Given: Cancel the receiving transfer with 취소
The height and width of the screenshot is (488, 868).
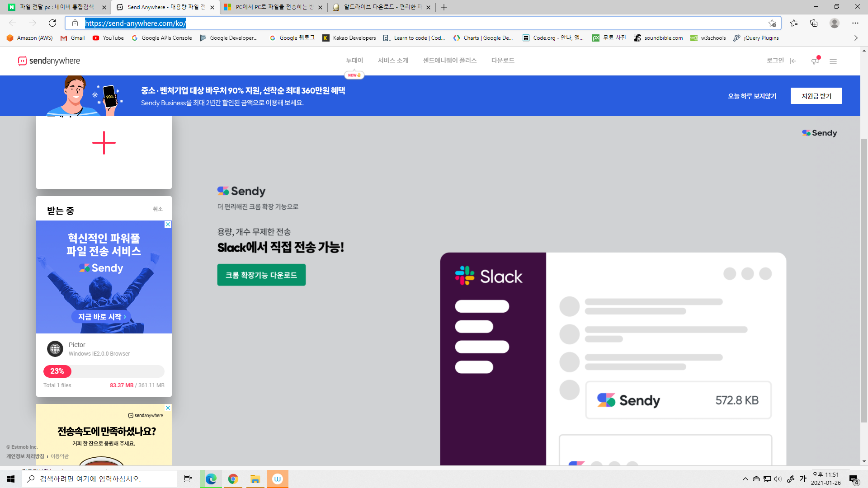Looking at the screenshot, I should click(x=157, y=209).
